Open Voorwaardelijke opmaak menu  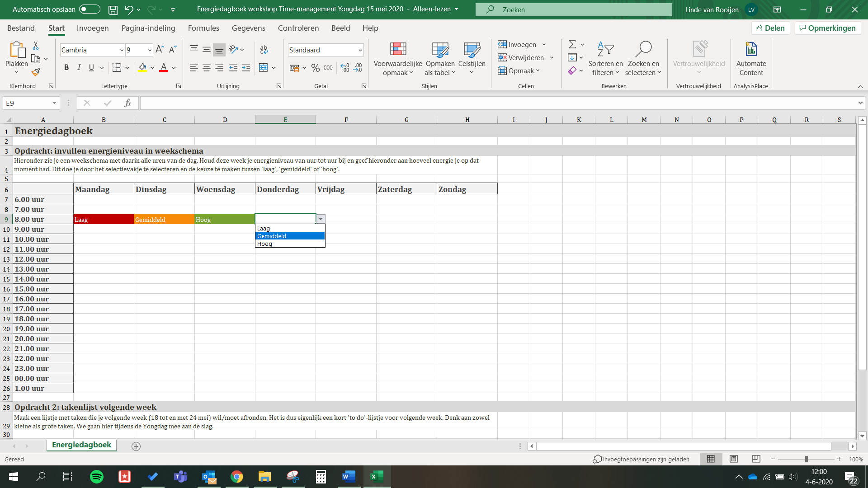pyautogui.click(x=398, y=59)
